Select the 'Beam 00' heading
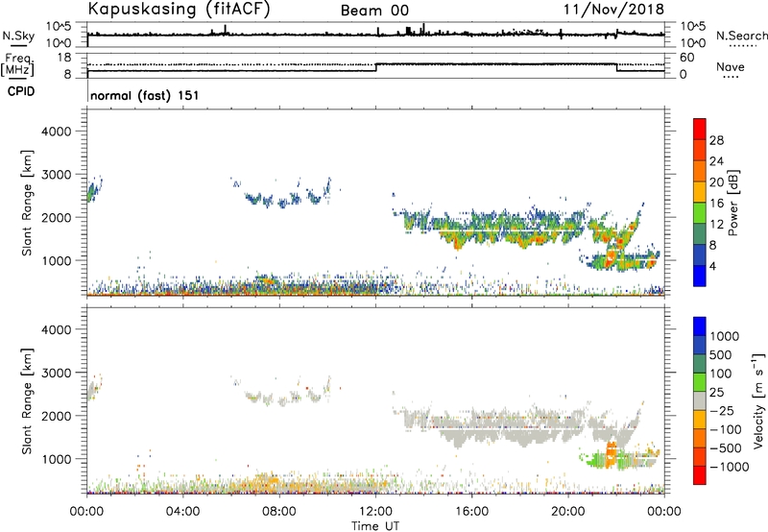 pyautogui.click(x=374, y=11)
